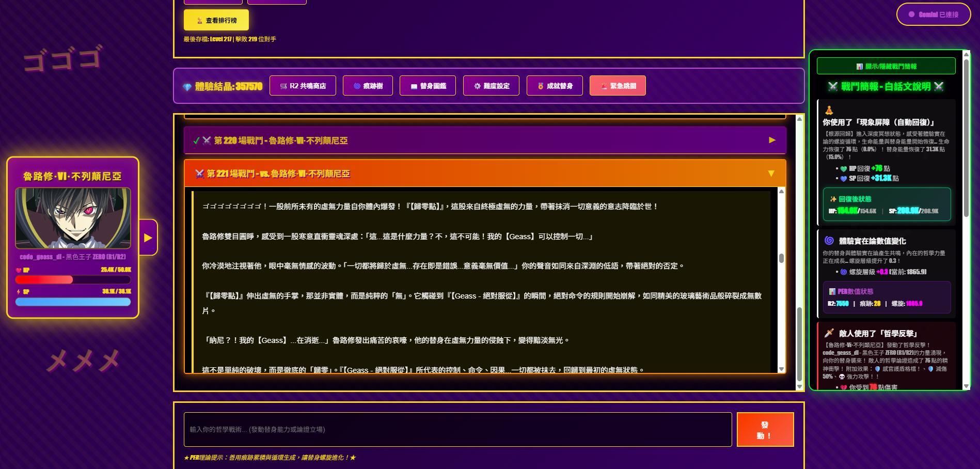
Task: Open the R2 共鳴商店 shop
Action: (303, 86)
